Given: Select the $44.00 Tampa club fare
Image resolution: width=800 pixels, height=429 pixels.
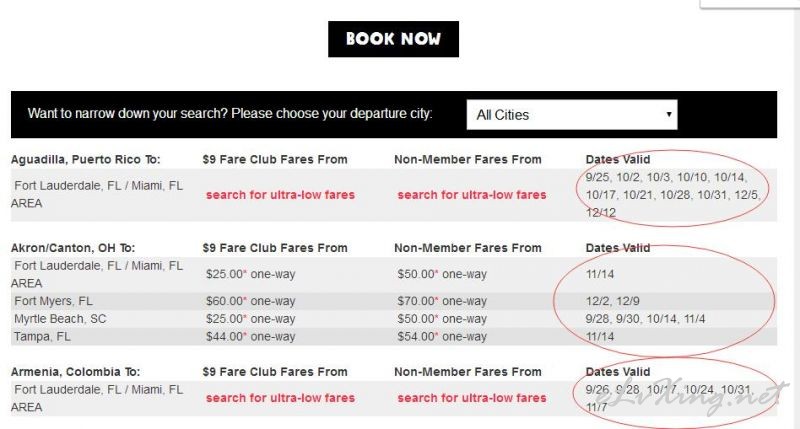Looking at the screenshot, I should 251,337.
